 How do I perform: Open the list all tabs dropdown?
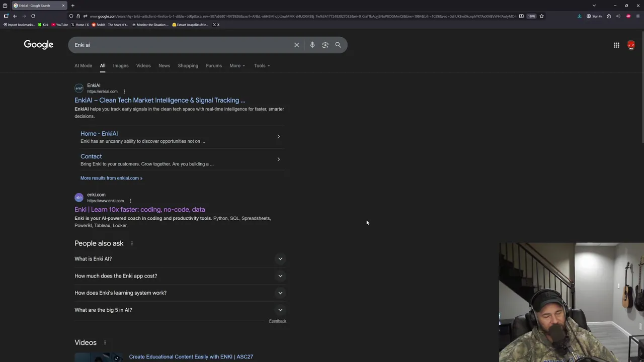click(594, 6)
